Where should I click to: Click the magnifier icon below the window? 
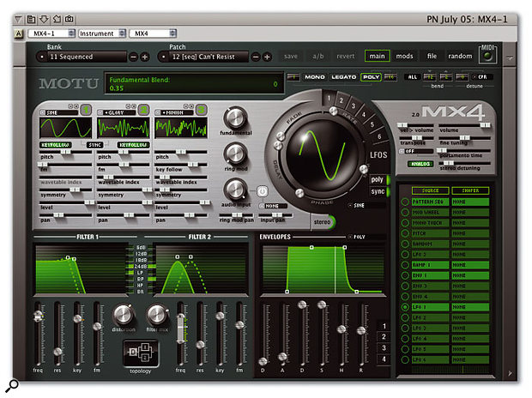(x=12, y=386)
